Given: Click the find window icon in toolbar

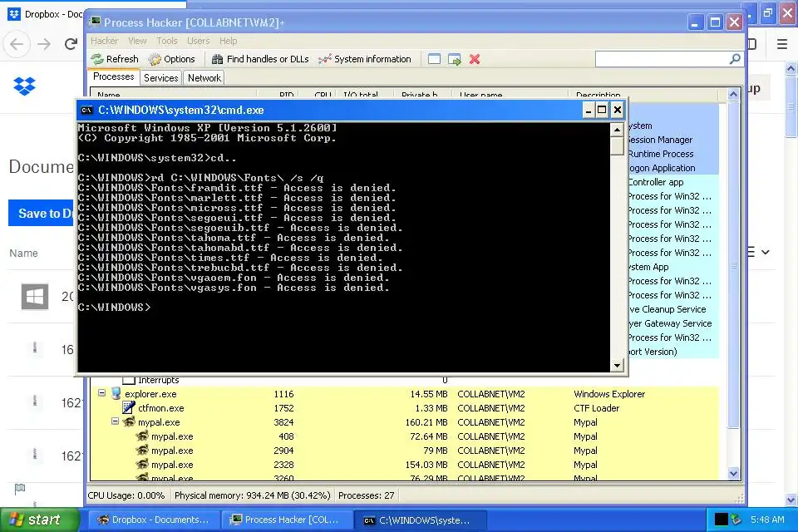Looking at the screenshot, I should tap(434, 59).
